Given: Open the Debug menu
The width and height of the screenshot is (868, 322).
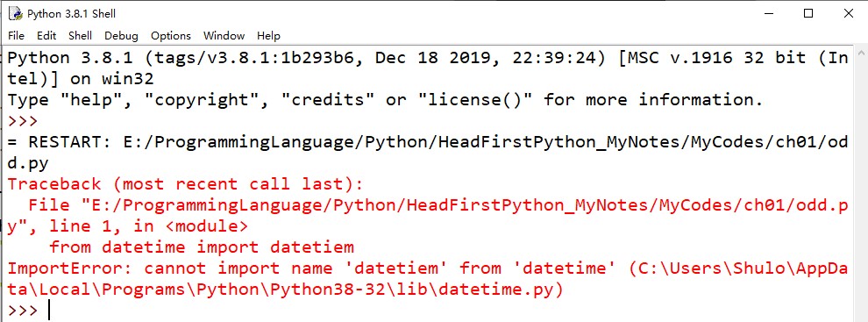Looking at the screenshot, I should pyautogui.click(x=121, y=36).
